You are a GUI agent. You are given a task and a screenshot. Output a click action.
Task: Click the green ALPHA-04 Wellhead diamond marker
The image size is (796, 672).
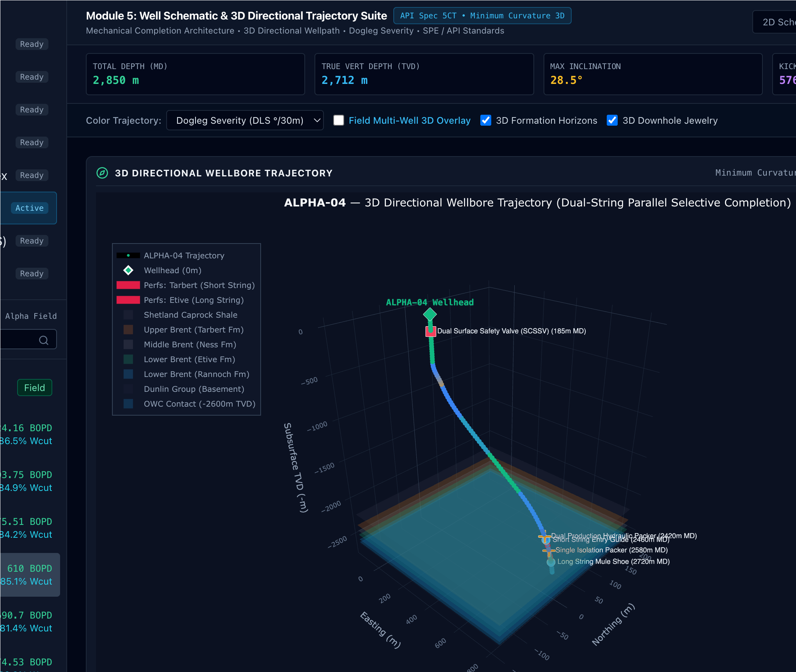(430, 314)
